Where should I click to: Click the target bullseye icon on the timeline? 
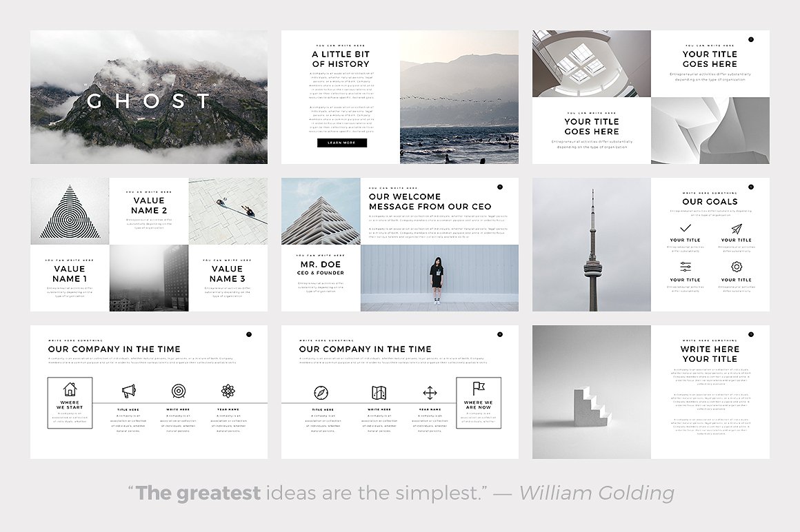pyautogui.click(x=179, y=391)
